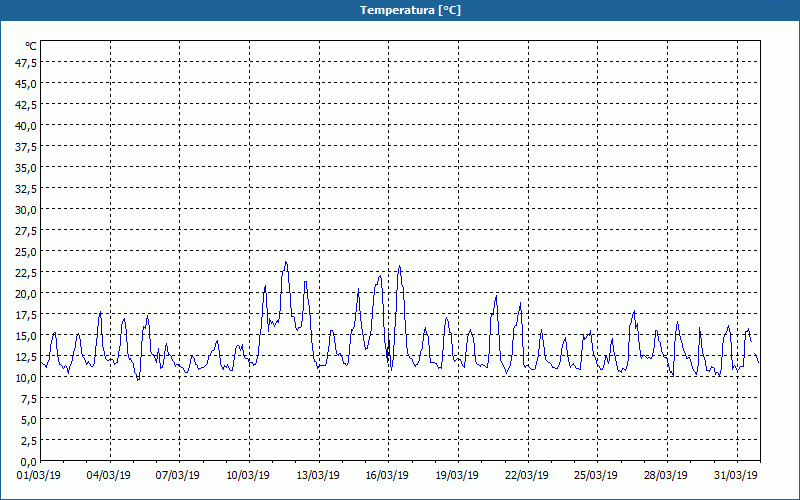
Task: Select the 32,5 y-axis value
Action: coord(26,189)
